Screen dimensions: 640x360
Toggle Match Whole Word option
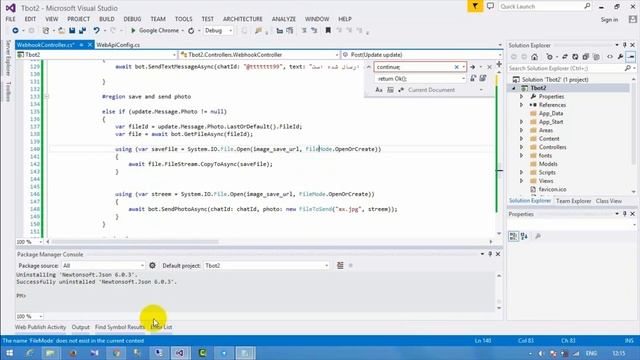coord(390,90)
